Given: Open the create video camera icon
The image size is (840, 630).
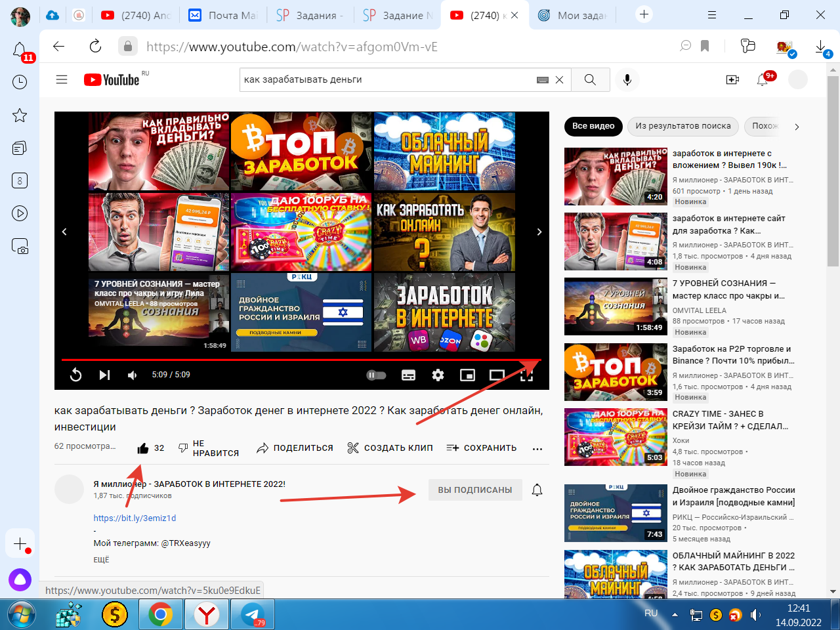Looking at the screenshot, I should [732, 79].
